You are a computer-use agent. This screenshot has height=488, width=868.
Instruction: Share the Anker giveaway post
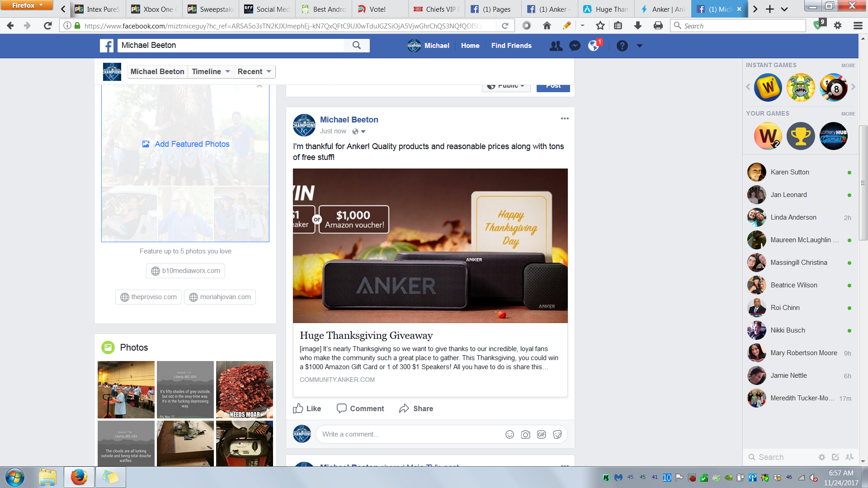pos(416,408)
